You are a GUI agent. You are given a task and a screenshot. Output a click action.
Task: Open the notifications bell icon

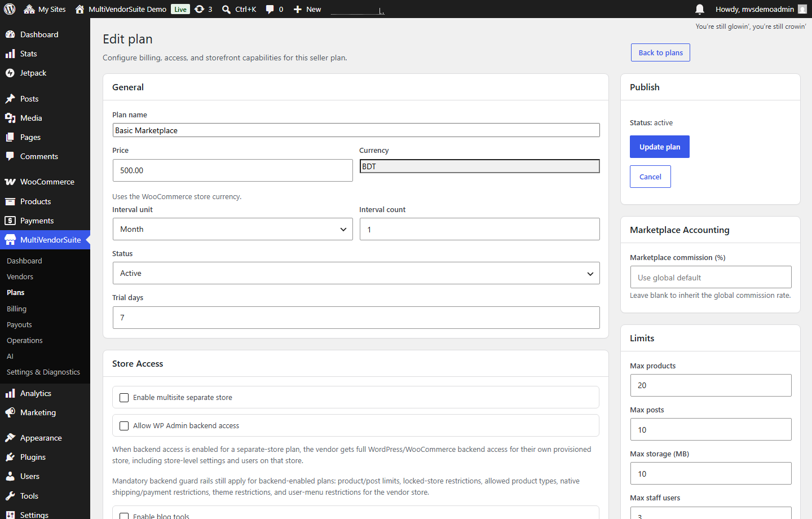click(x=700, y=9)
